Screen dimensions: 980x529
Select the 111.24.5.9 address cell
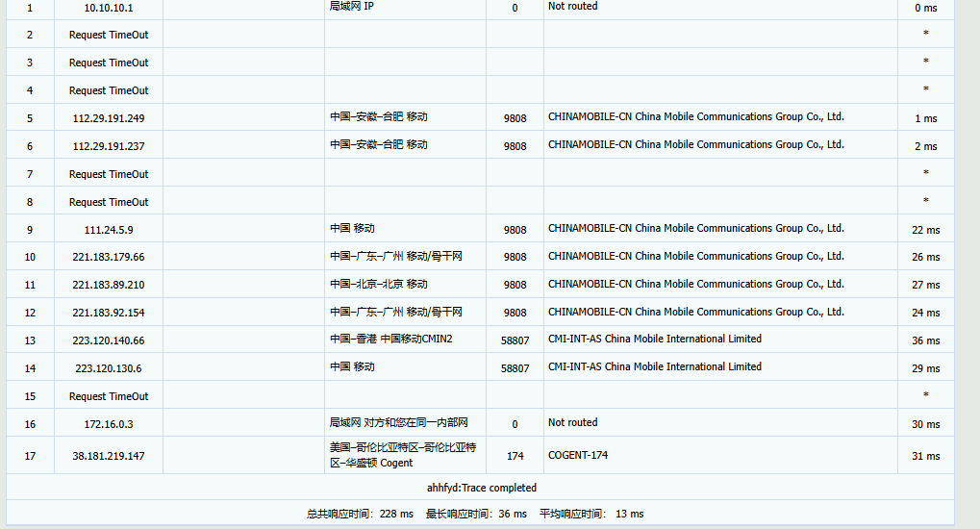pyautogui.click(x=109, y=230)
